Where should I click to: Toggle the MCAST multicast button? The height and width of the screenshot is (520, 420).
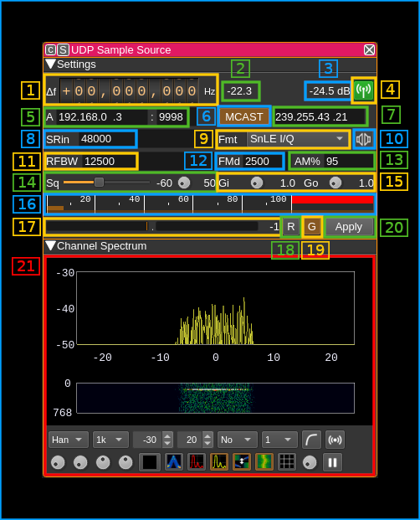click(x=244, y=116)
